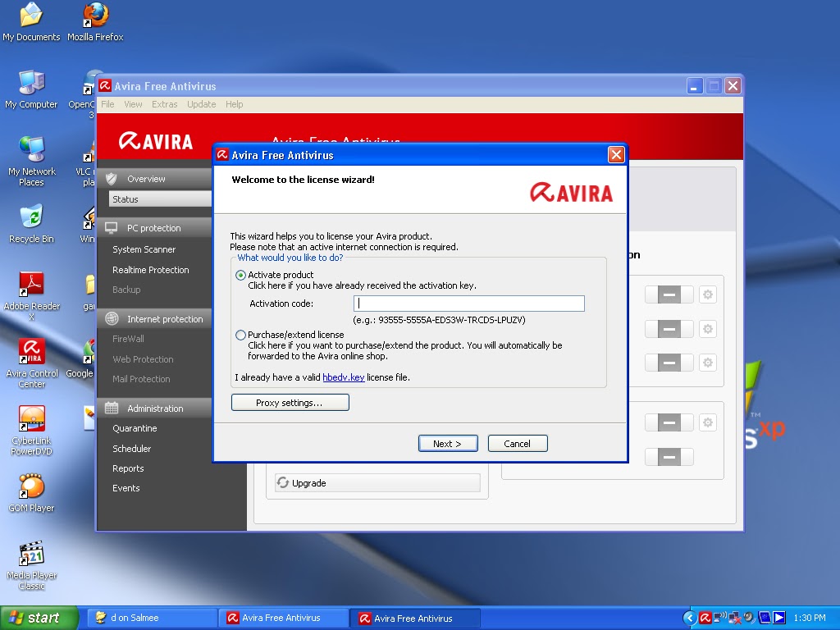Focus the Activation code input field
Screen dimensions: 840x630
(x=468, y=304)
